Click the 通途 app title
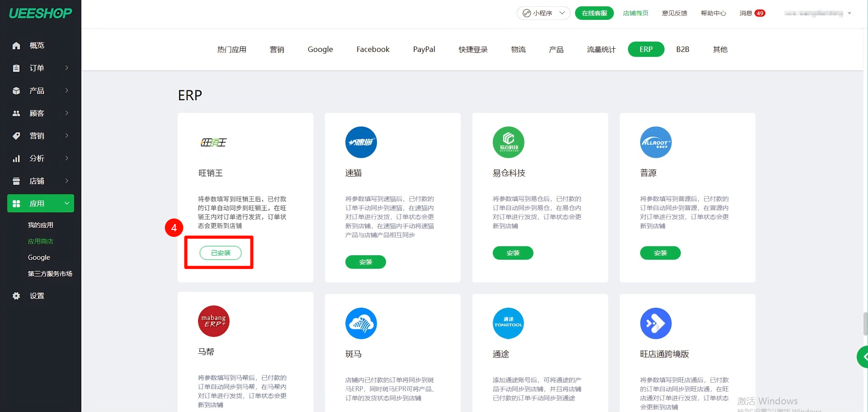The image size is (868, 412). pyautogui.click(x=501, y=354)
